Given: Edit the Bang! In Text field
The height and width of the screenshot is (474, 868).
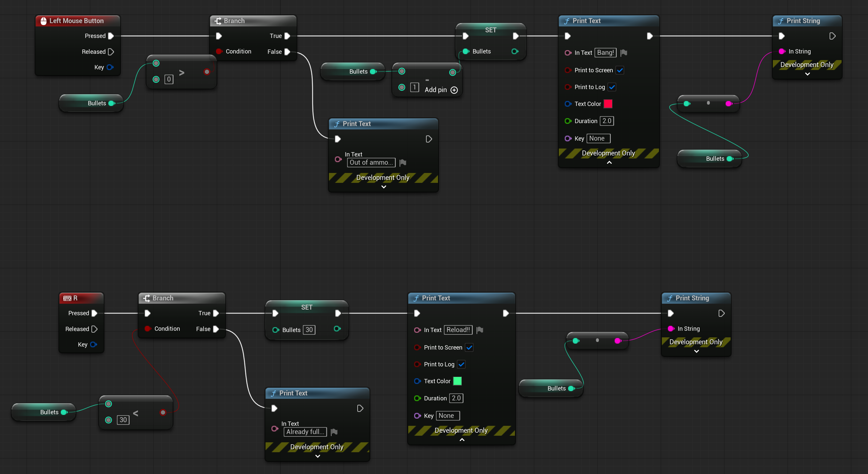Looking at the screenshot, I should (x=605, y=52).
